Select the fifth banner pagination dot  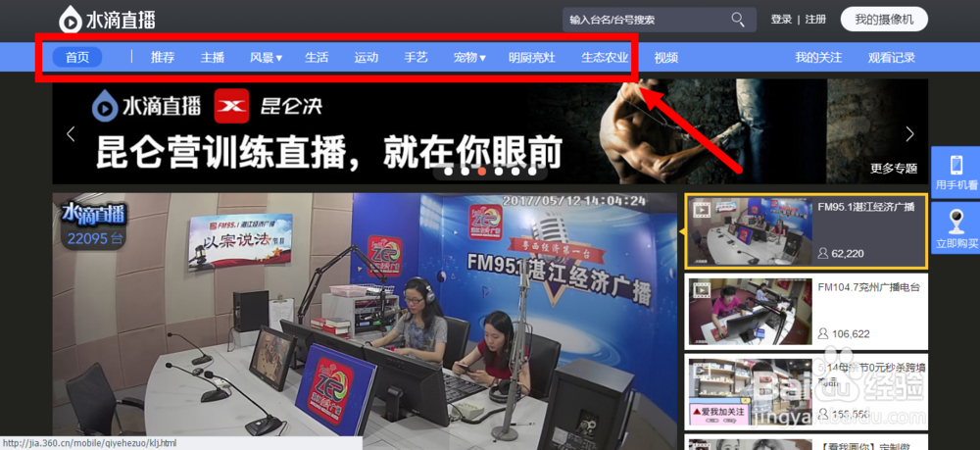point(515,171)
